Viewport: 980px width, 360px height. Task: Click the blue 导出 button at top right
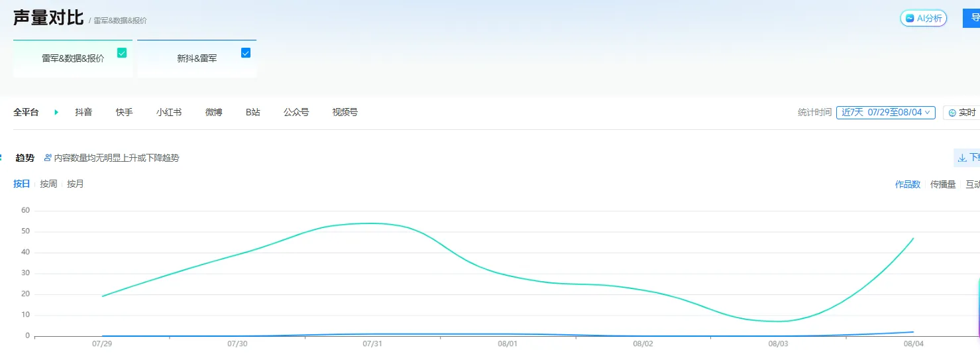(971, 19)
